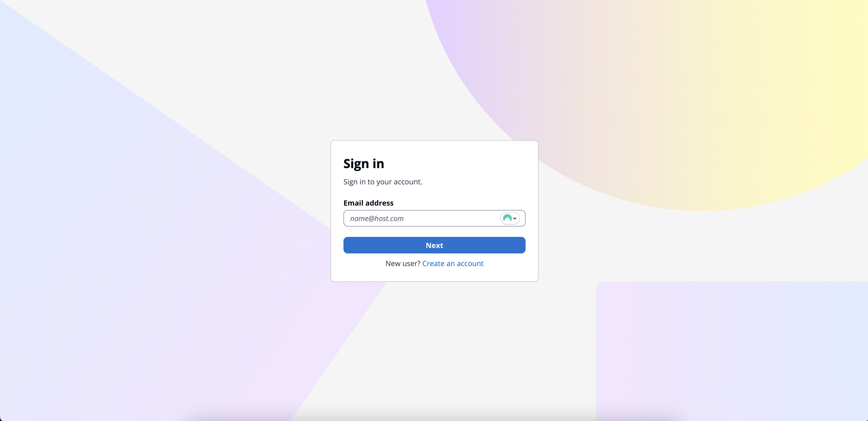Click the 'New user?' text
This screenshot has height=421, width=868.
403,263
